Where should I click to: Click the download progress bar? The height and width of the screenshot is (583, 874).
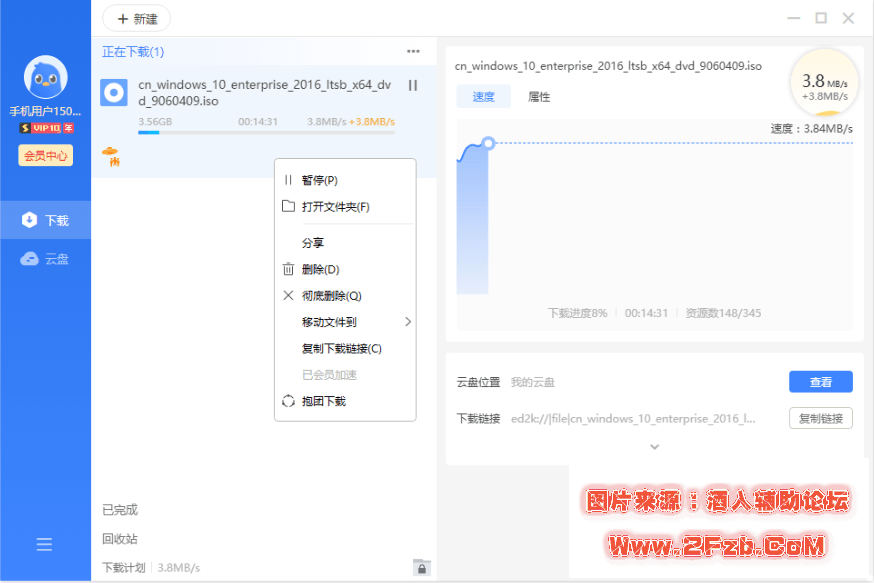click(266, 133)
